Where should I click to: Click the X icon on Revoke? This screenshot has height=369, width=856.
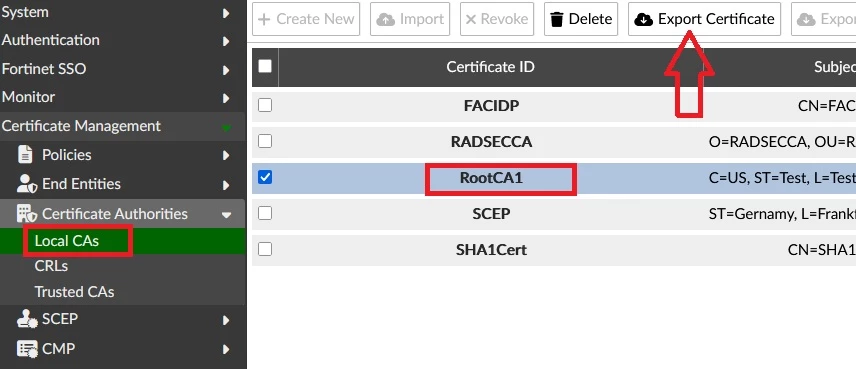(x=471, y=20)
